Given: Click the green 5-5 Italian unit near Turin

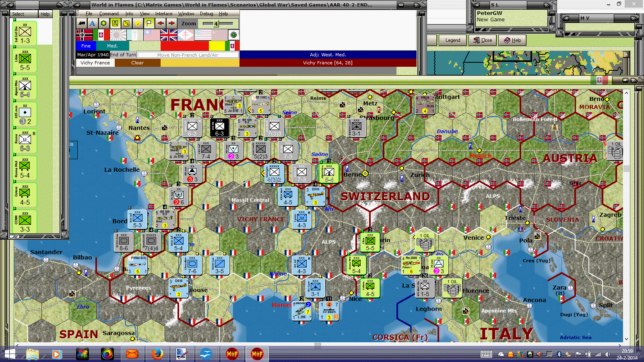Looking at the screenshot, I should pos(370,242).
